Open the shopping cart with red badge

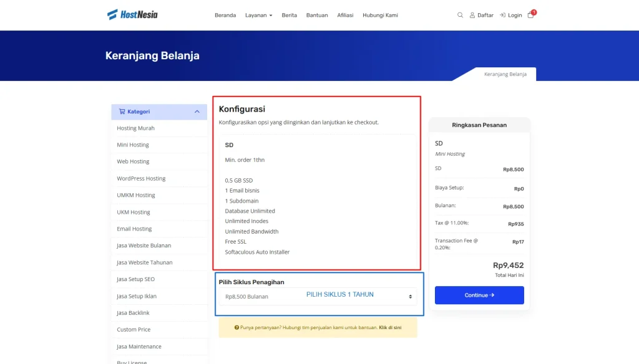tap(530, 16)
